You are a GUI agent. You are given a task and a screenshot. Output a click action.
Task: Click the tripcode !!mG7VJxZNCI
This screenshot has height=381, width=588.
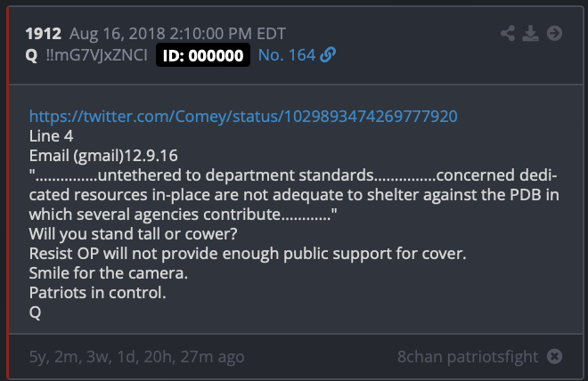coord(97,55)
